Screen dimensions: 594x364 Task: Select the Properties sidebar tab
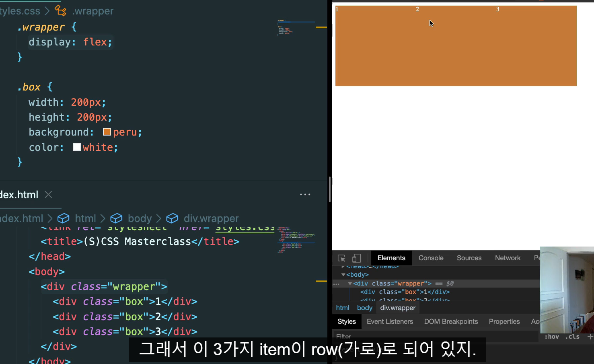[504, 322]
